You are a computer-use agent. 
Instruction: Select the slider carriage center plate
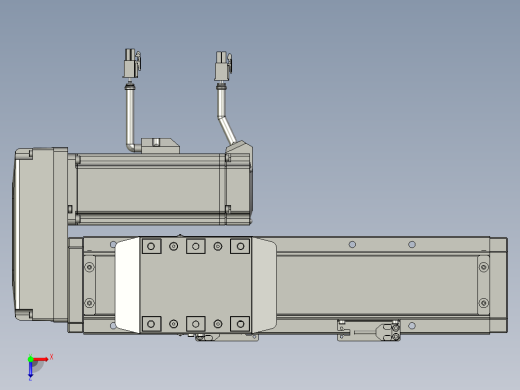[196, 285]
